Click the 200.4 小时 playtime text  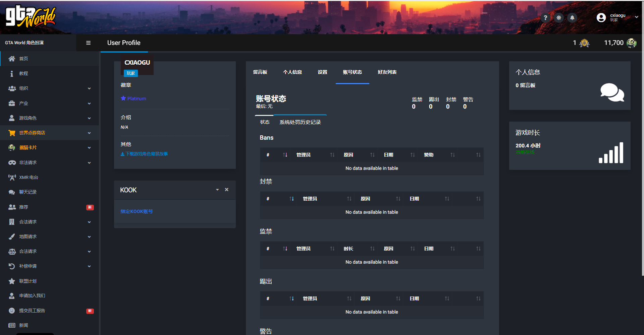click(x=528, y=146)
